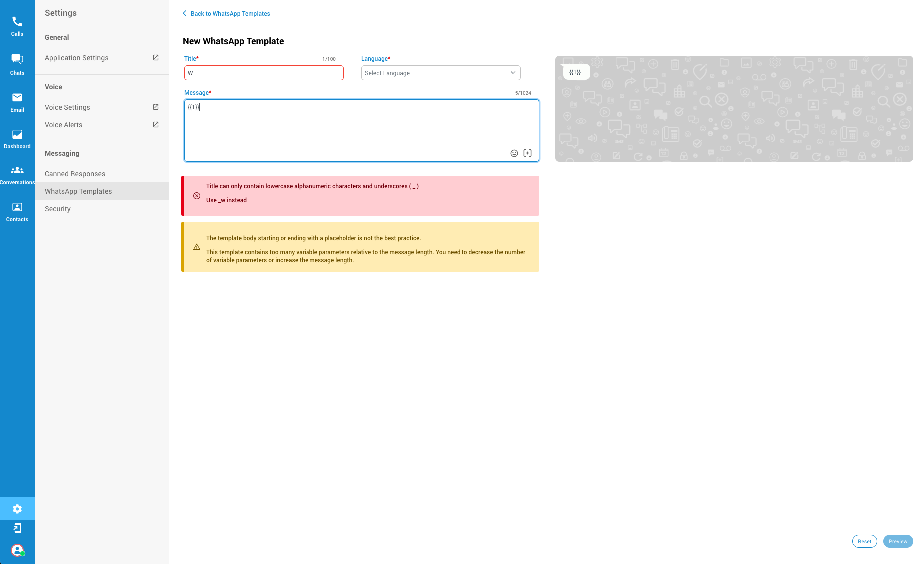Open the Conversations section
The width and height of the screenshot is (924, 564).
pos(17,175)
